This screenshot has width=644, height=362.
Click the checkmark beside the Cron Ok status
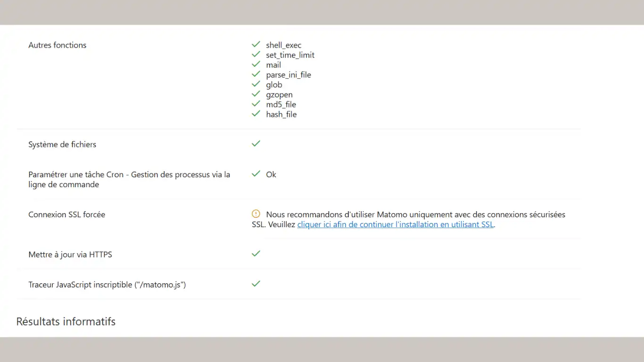(x=256, y=173)
